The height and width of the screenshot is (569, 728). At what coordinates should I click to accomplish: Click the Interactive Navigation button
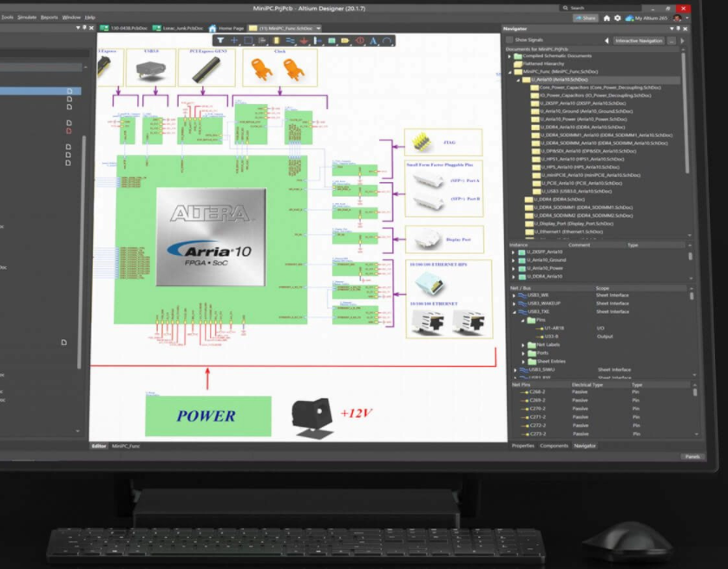[x=639, y=41]
